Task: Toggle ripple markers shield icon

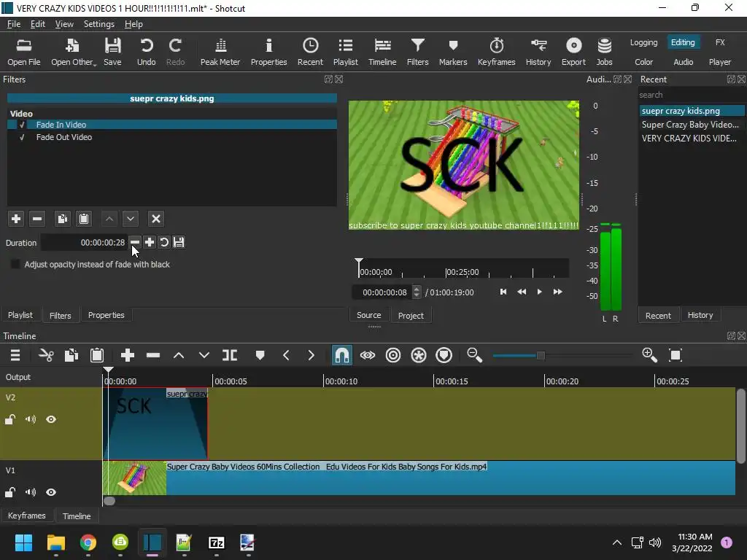Action: click(x=444, y=355)
